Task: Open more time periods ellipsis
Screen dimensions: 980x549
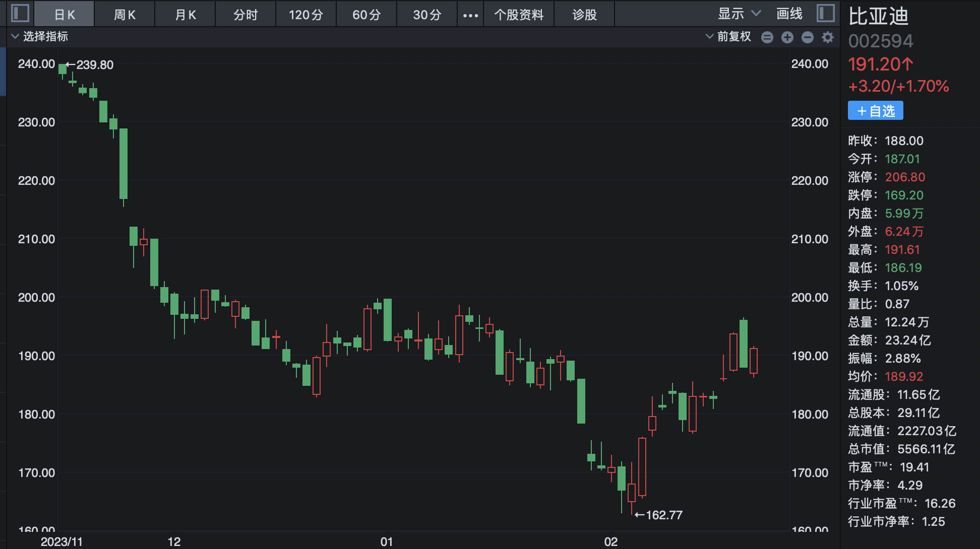Action: pos(470,15)
